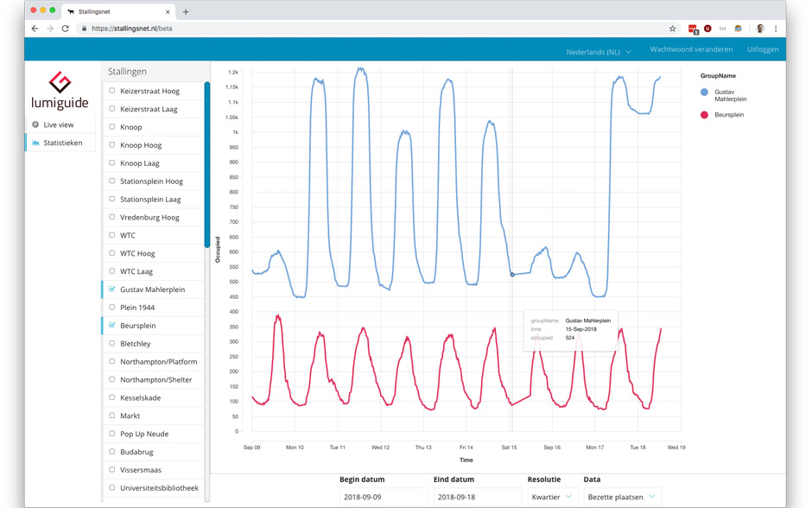Click the uBlock extension icon
Image resolution: width=812 pixels, height=508 pixels.
pos(707,29)
